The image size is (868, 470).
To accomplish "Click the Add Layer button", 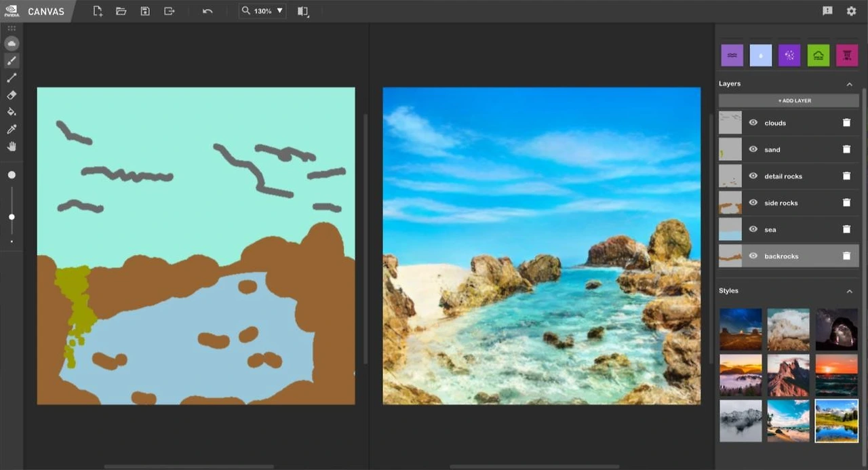I will pyautogui.click(x=789, y=100).
